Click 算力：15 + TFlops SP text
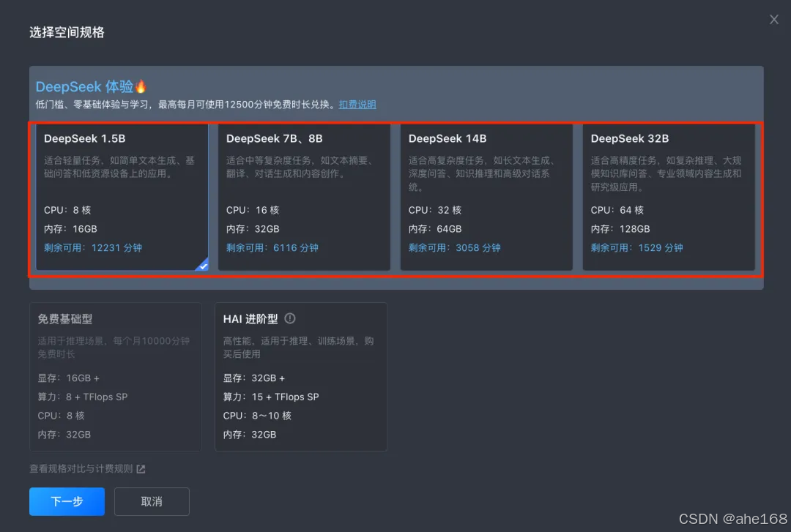This screenshot has width=791, height=532. (271, 397)
